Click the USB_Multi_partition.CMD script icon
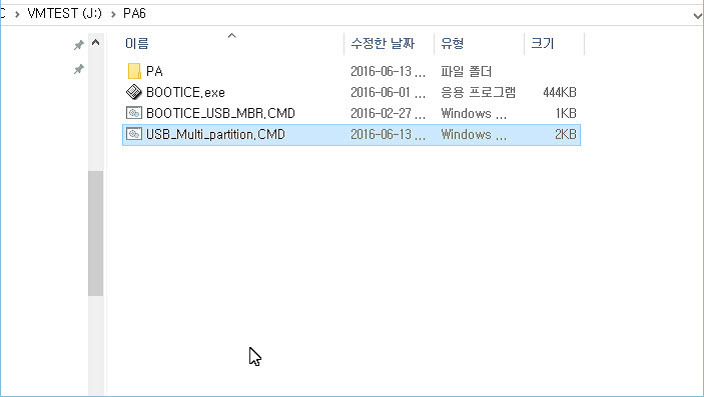Viewport: 704px width, 397px height. click(x=134, y=134)
